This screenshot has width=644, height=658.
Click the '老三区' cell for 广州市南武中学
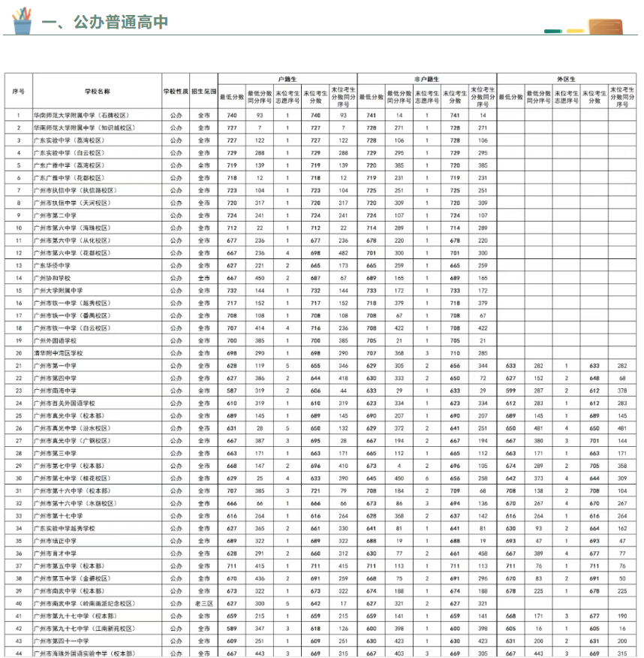tap(203, 603)
